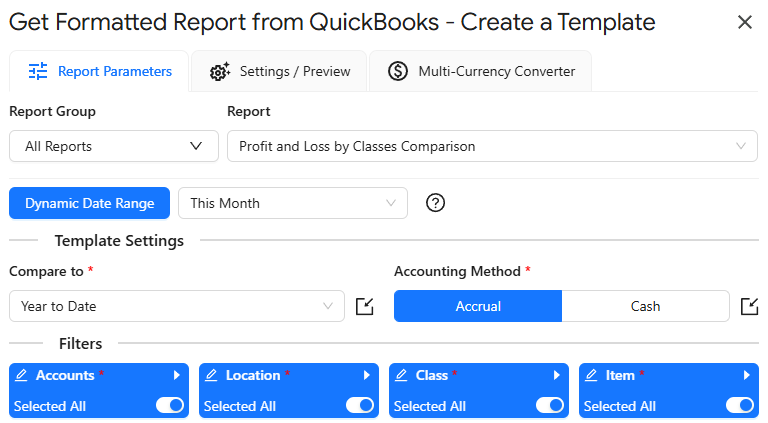
Task: Toggle Selected All switch for Location
Action: [x=360, y=405]
